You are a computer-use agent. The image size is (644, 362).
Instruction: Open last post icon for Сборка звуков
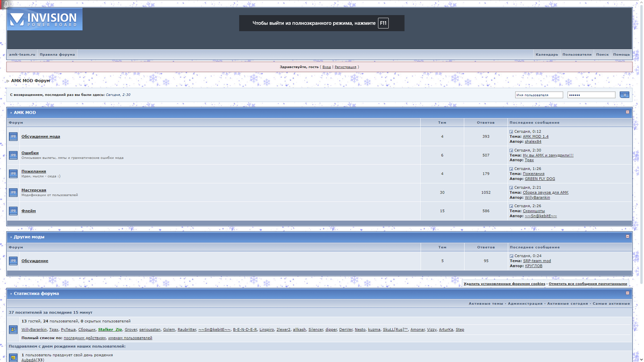tap(511, 188)
